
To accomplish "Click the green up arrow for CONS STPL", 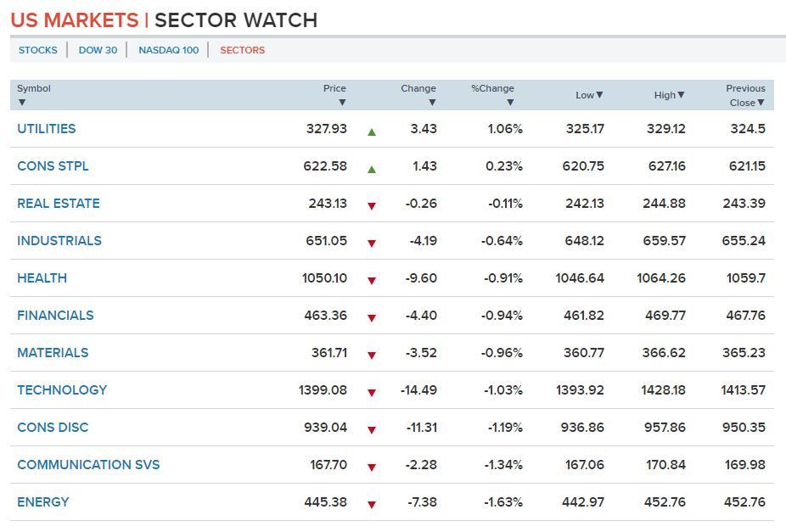I will pyautogui.click(x=372, y=169).
